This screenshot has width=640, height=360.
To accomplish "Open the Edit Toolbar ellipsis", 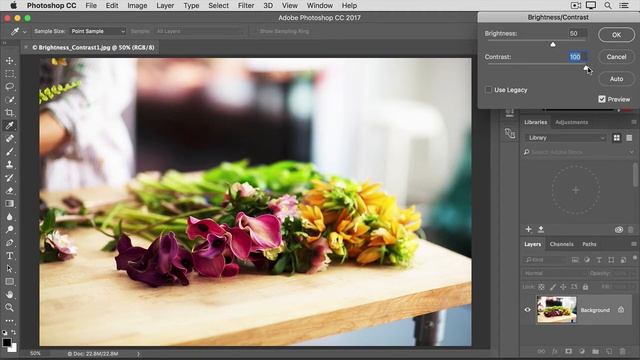I will tap(9, 320).
